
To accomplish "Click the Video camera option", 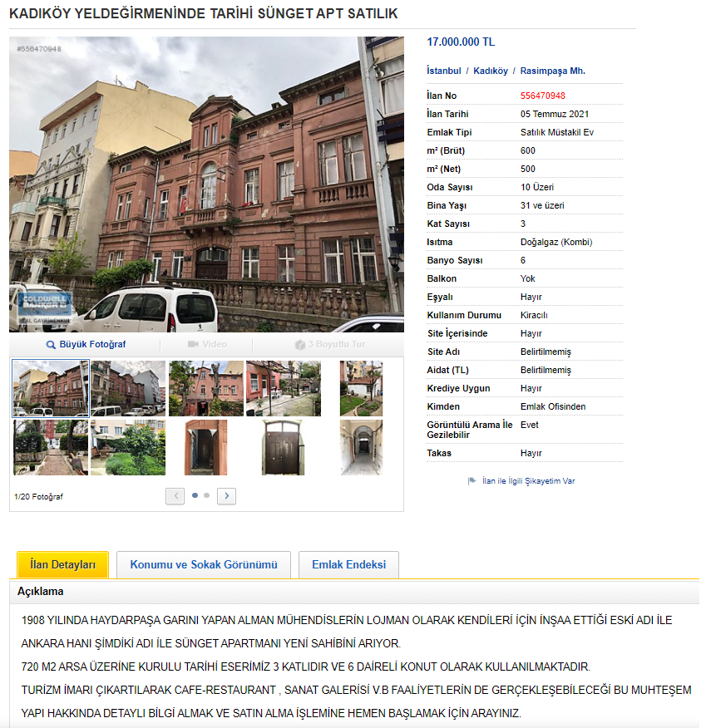I will pos(207,344).
